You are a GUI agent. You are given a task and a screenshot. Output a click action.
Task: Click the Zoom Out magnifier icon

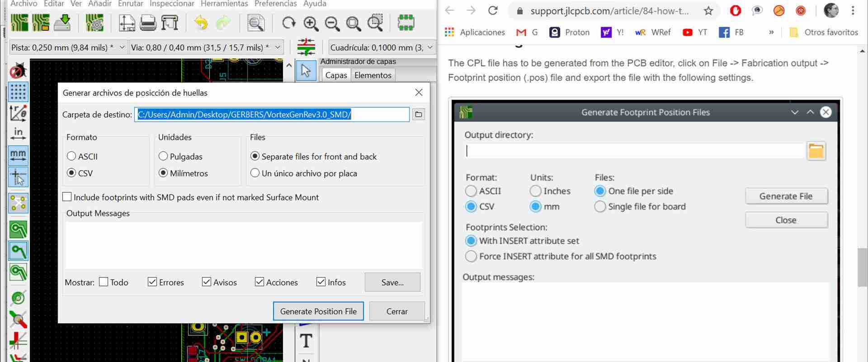(332, 23)
